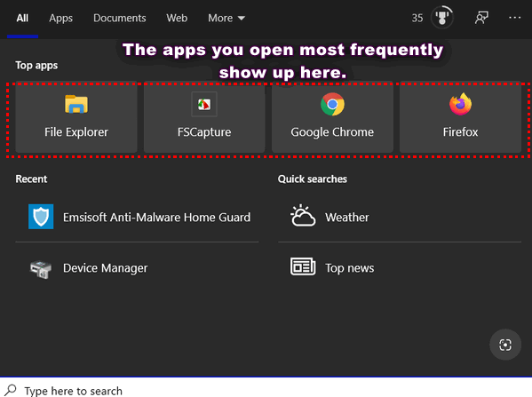Screen dimensions: 532x397
Task: Click the Device Manager icon
Action: 41,269
